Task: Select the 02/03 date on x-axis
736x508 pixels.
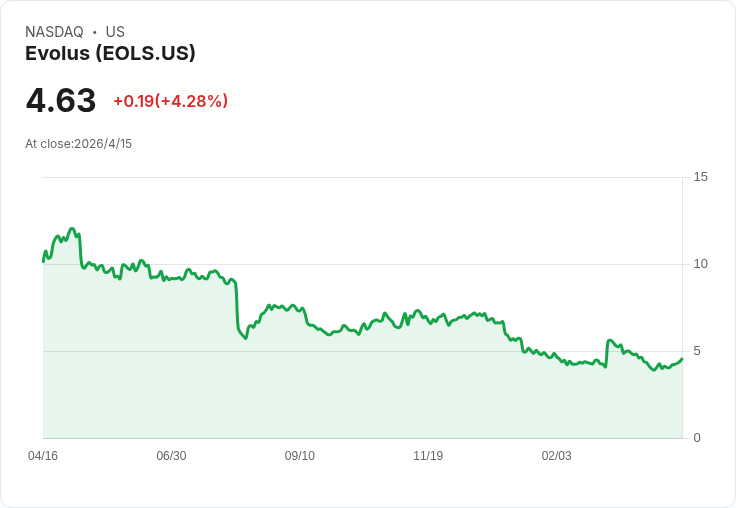Action: pos(557,456)
